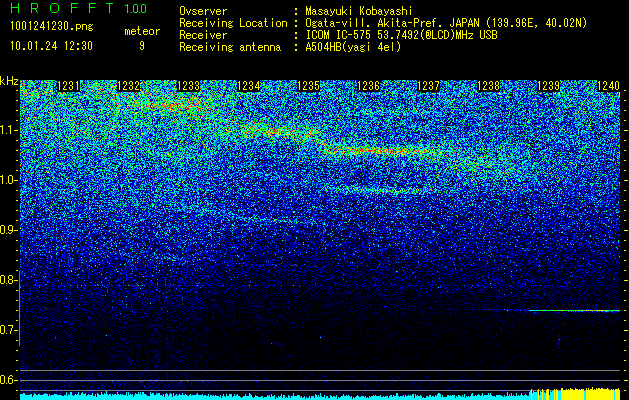Click the 1236 time marker
Viewport: 629px width, 400px height.
click(x=369, y=86)
